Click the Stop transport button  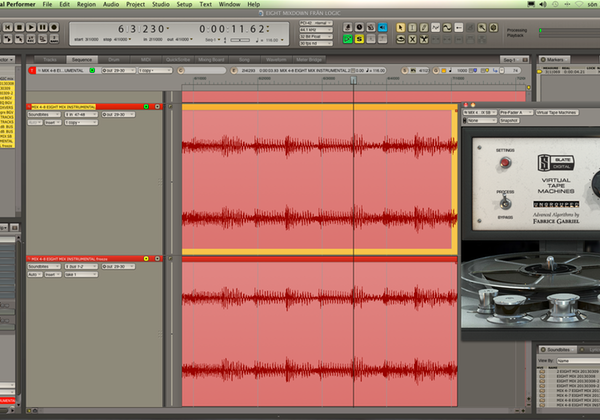[20, 27]
